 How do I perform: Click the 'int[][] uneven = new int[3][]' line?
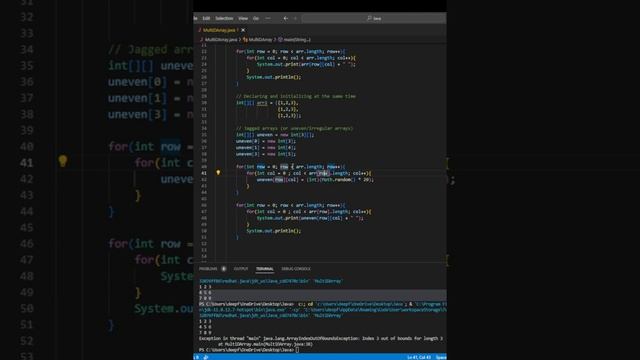point(275,135)
